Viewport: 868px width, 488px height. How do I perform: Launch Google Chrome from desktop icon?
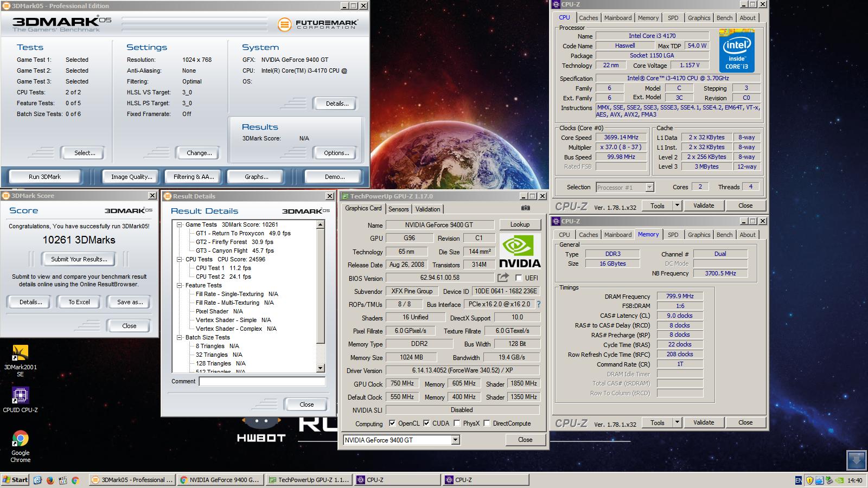[20, 446]
